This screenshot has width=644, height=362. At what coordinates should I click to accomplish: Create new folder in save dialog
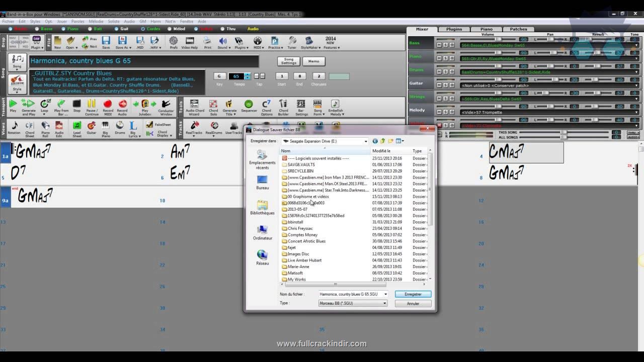tap(390, 141)
